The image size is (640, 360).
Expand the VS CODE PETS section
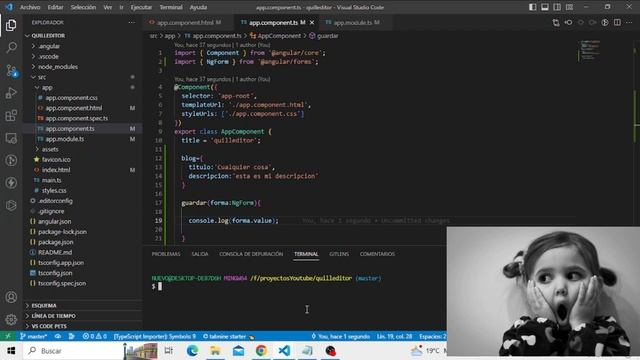click(x=49, y=326)
